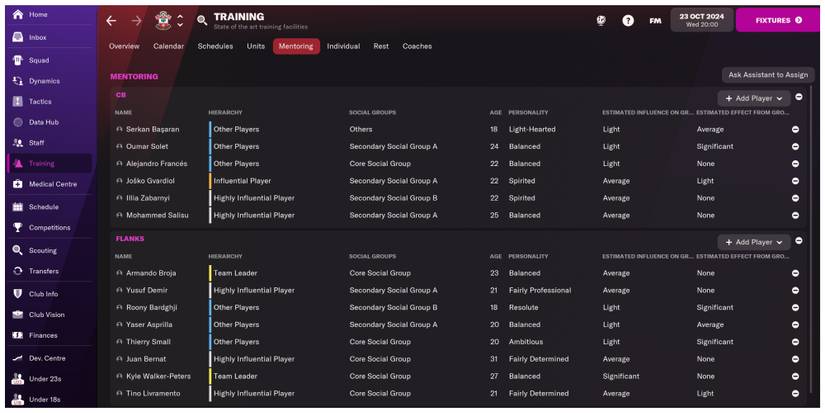Image resolution: width=825 pixels, height=413 pixels.
Task: Click Ask Assistant to Assign button
Action: pyautogui.click(x=768, y=75)
